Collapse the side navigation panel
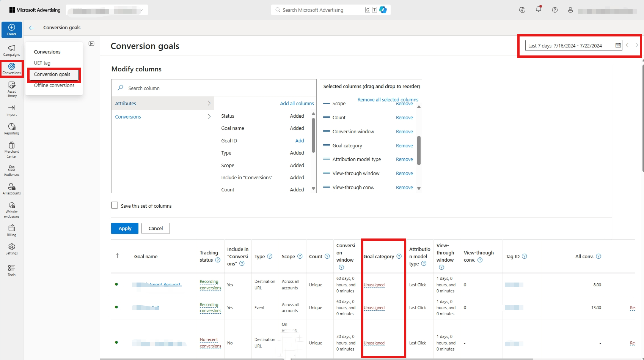This screenshot has height=360, width=644. [x=91, y=44]
